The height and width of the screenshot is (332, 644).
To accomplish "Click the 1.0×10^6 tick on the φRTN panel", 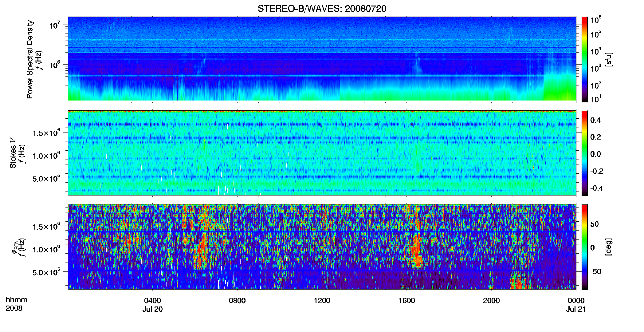I will click(x=46, y=249).
